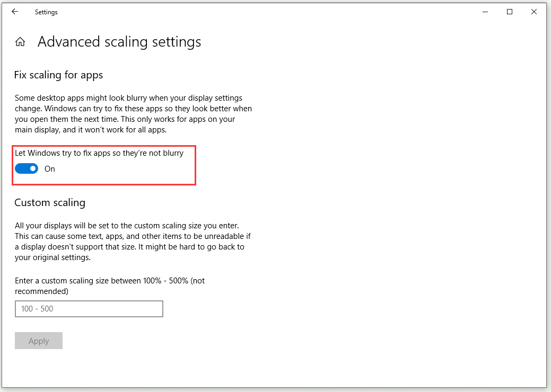This screenshot has width=551, height=392.
Task: Click the back arrow icon
Action: (14, 12)
